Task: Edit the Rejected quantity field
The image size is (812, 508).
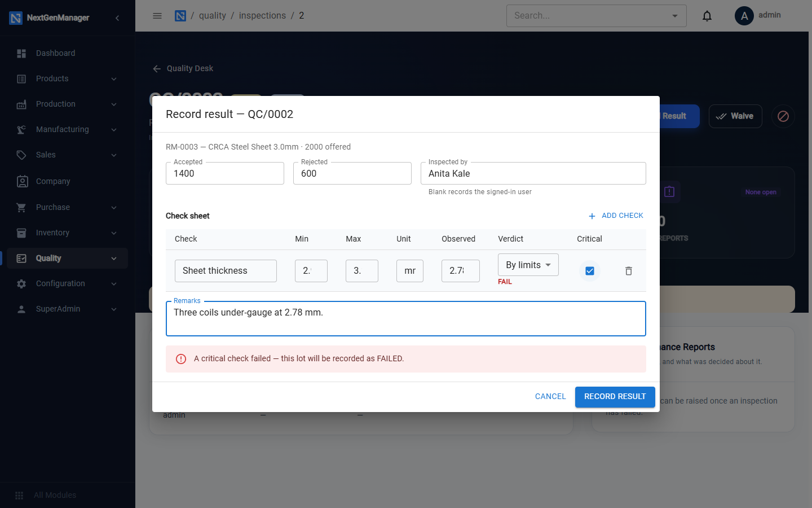Action: click(352, 173)
